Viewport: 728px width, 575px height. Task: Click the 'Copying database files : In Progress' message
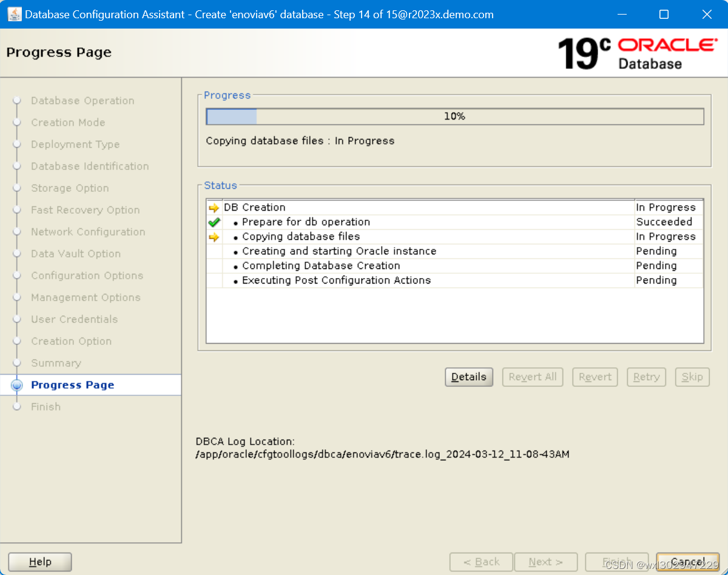click(x=300, y=141)
